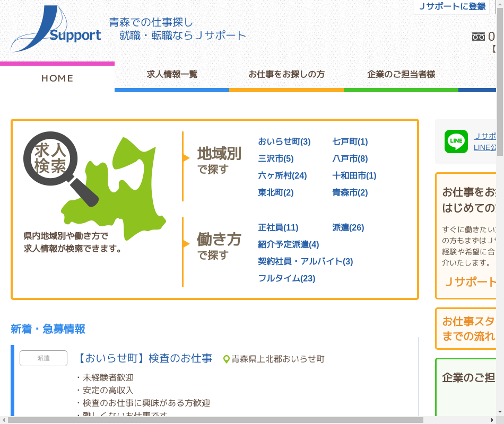Click the ・安定の高収入 bullet text
Screen dimensions: 504x424
(x=105, y=390)
